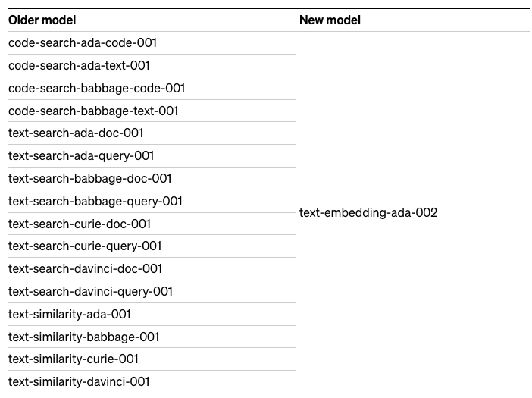Select the text-search-ada-doc-001 model name
Viewport: 532px width, 398px height.
(76, 133)
